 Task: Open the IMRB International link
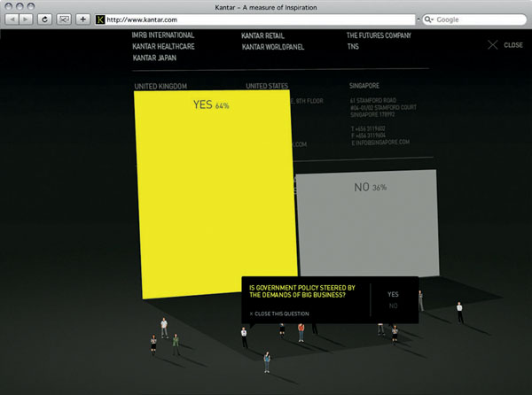pyautogui.click(x=163, y=35)
